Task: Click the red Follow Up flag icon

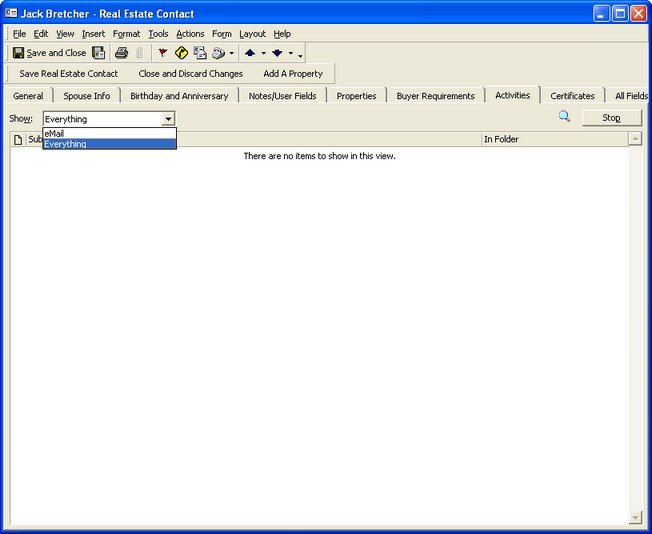Action: 163,53
